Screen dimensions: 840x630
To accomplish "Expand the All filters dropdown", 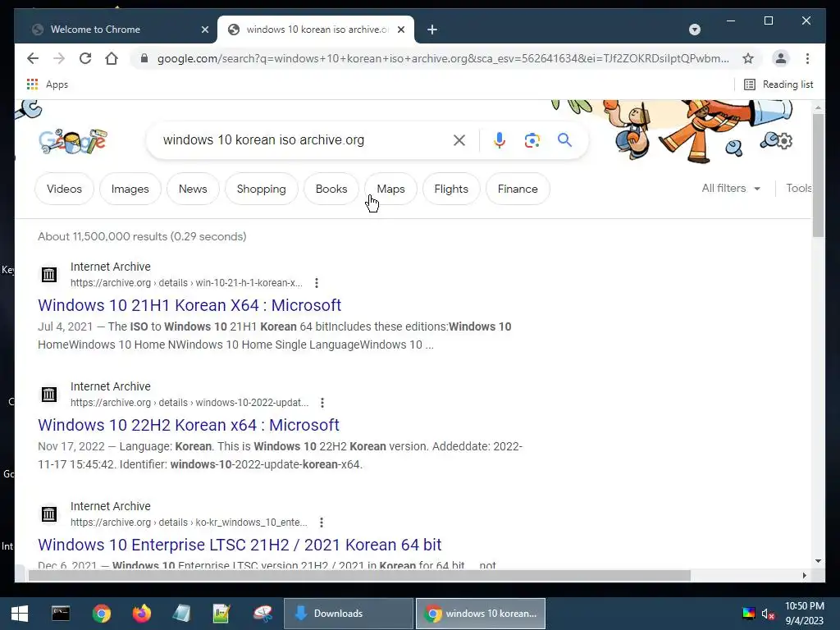I will point(731,188).
